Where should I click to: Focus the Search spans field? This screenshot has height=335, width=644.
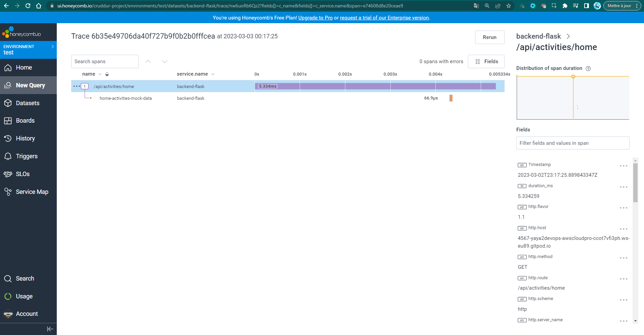pyautogui.click(x=105, y=61)
